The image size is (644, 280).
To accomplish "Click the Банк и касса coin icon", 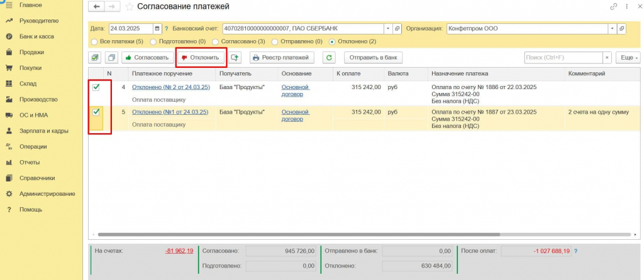I will pos(9,36).
